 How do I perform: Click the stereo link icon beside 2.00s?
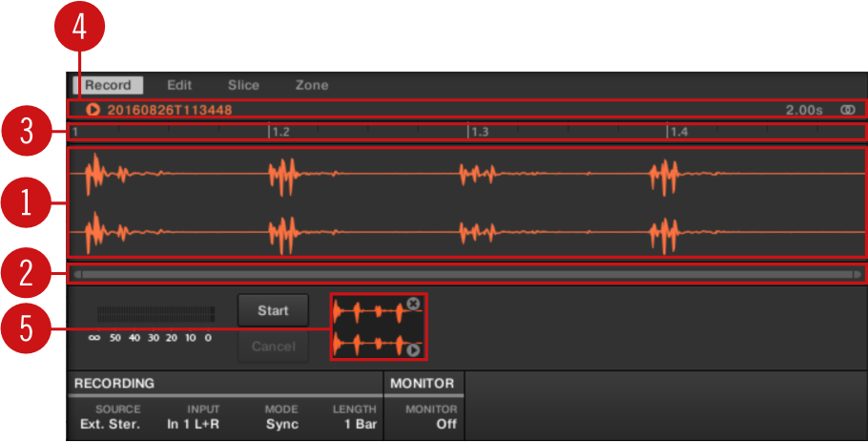(846, 110)
